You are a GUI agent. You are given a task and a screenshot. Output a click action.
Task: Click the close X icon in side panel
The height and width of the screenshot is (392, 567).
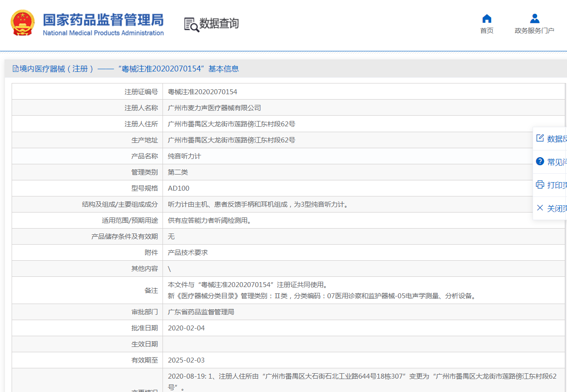coord(540,208)
